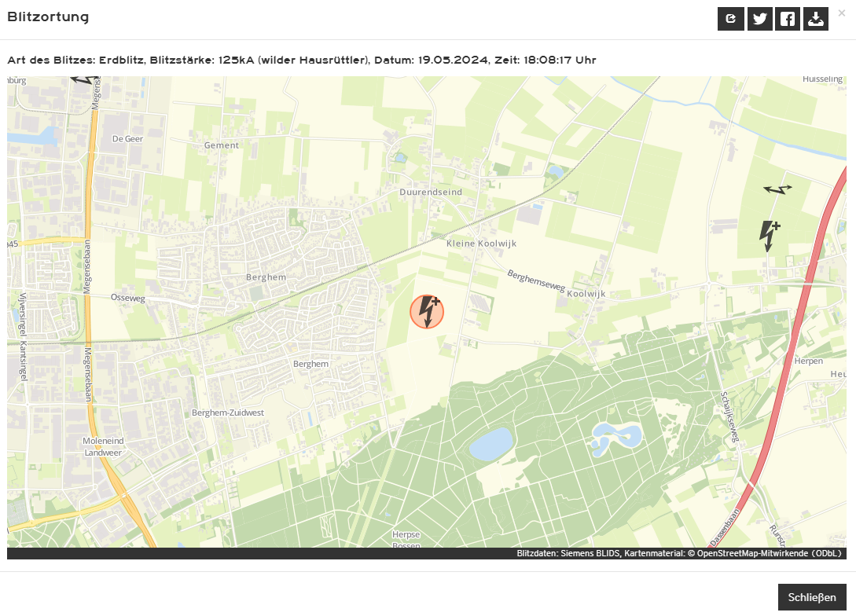Click the De Geer map label

[x=127, y=138]
